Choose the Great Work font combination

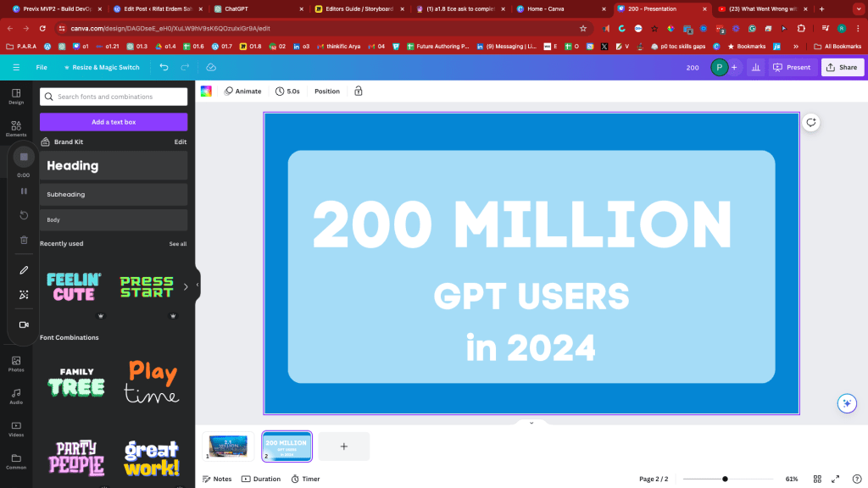coord(151,458)
